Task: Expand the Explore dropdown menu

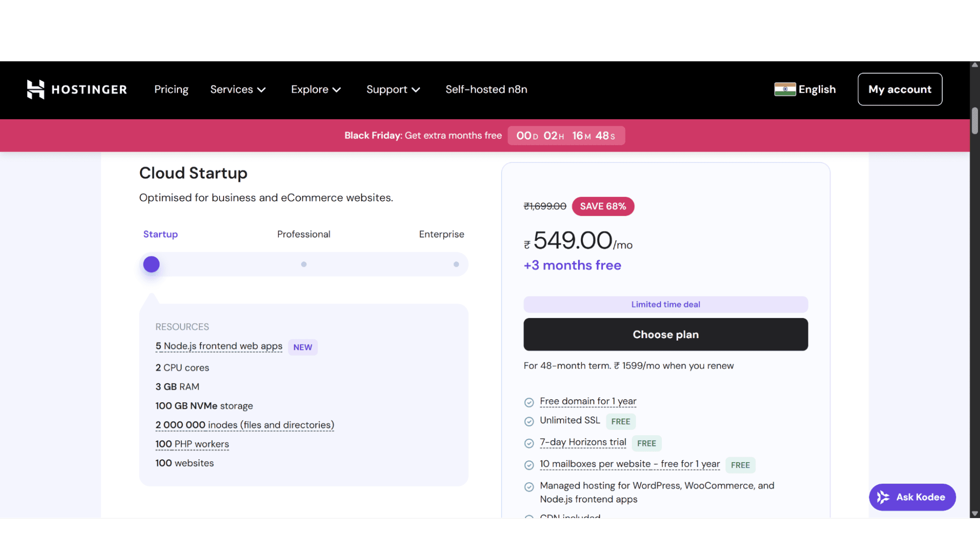Action: click(316, 89)
